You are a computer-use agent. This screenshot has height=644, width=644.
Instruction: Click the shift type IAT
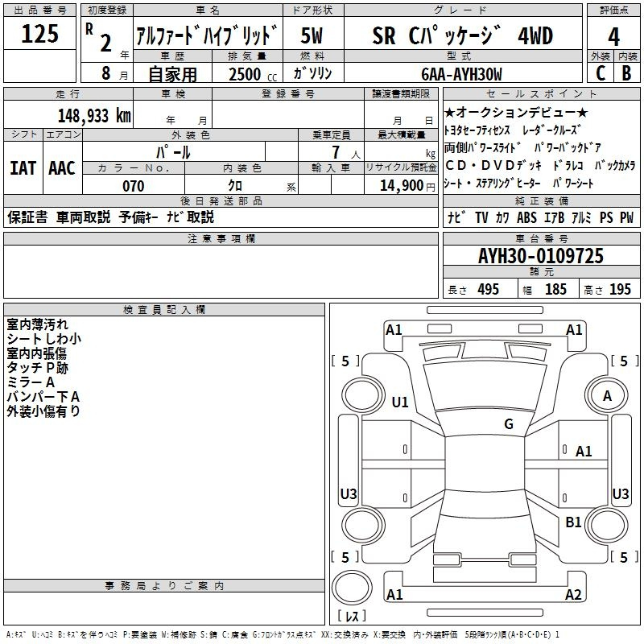point(23,168)
